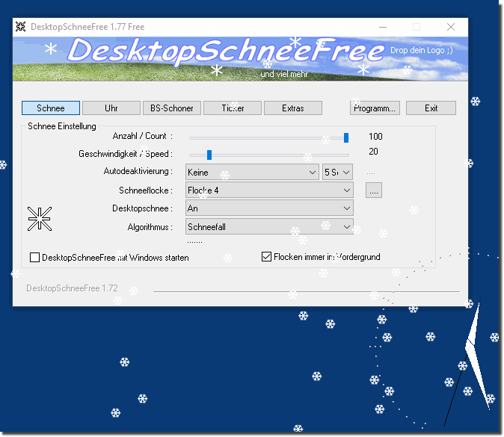Select the BS-Schoner tab

point(172,108)
